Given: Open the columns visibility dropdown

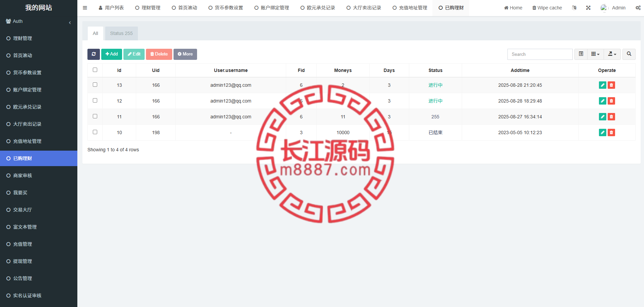Looking at the screenshot, I should click(x=595, y=54).
